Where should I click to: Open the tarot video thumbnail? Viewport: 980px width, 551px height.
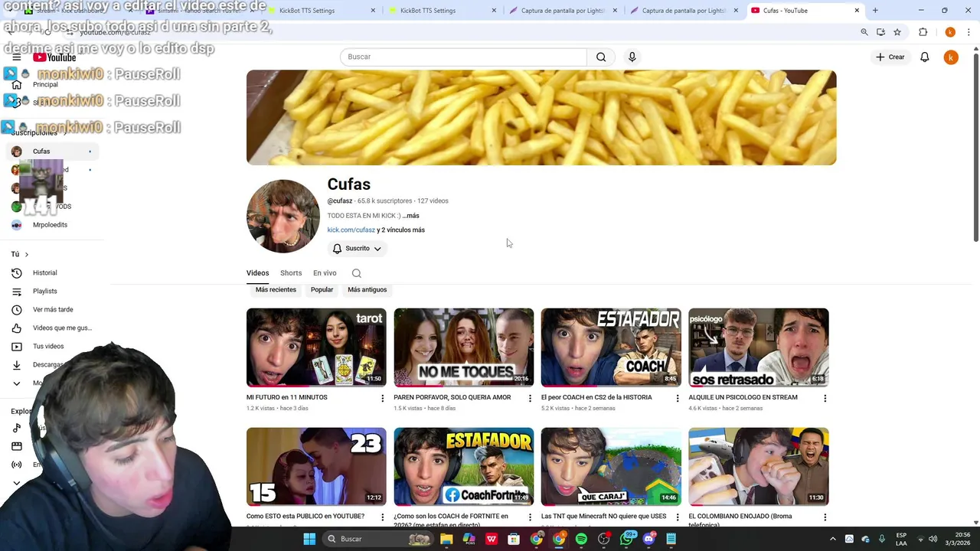tap(316, 347)
